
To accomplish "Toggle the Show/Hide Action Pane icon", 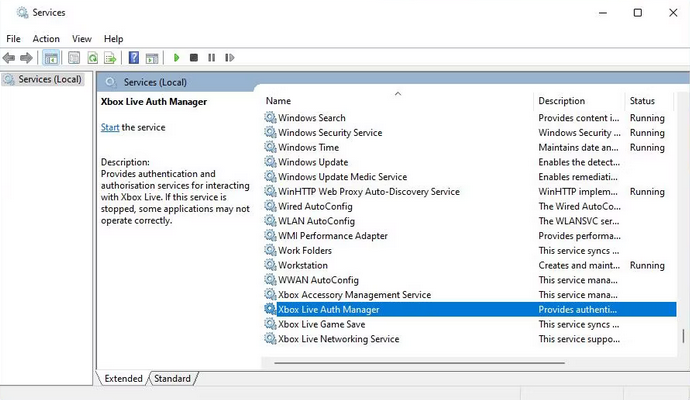I will coord(152,58).
